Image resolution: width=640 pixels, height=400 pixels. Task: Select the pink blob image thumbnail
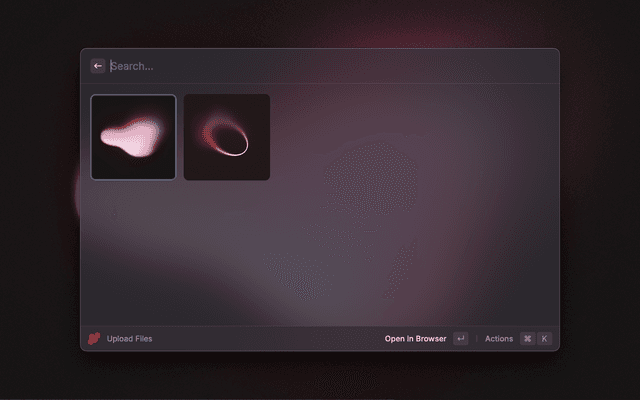133,137
